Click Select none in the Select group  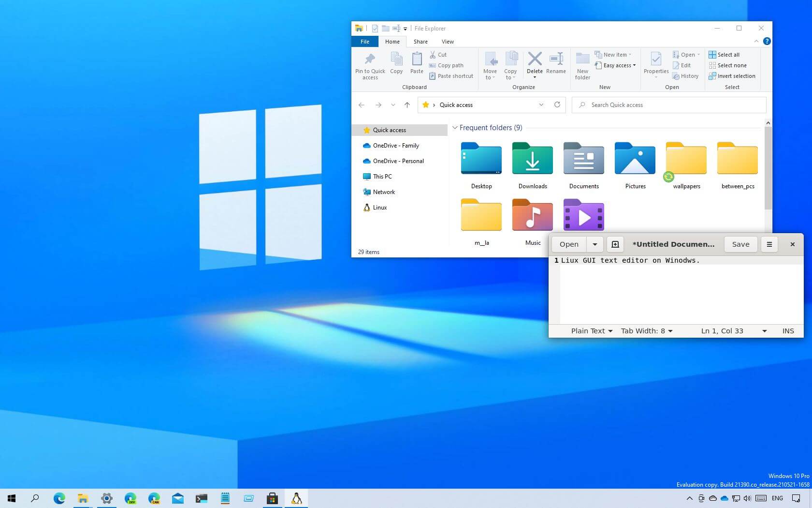coord(728,65)
